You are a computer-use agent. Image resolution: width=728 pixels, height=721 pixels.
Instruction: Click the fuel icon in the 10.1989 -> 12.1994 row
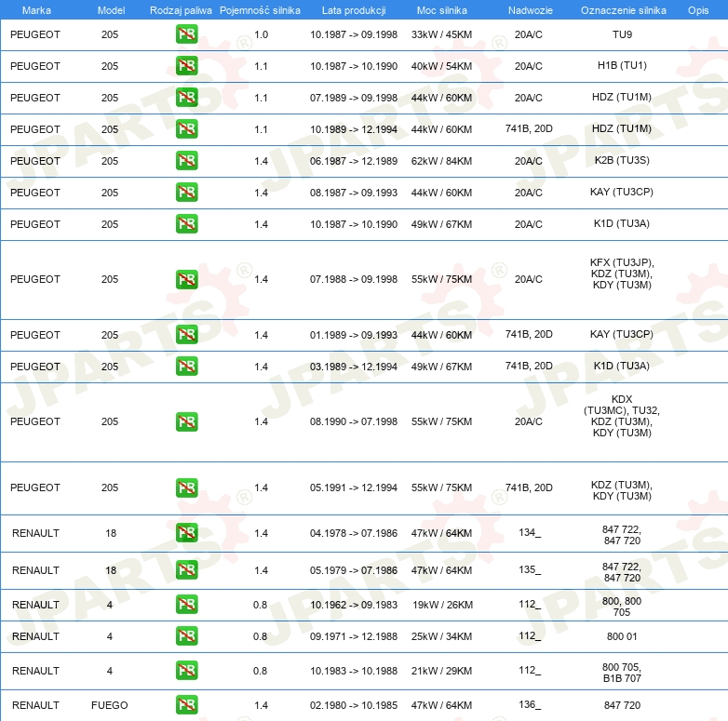(186, 129)
